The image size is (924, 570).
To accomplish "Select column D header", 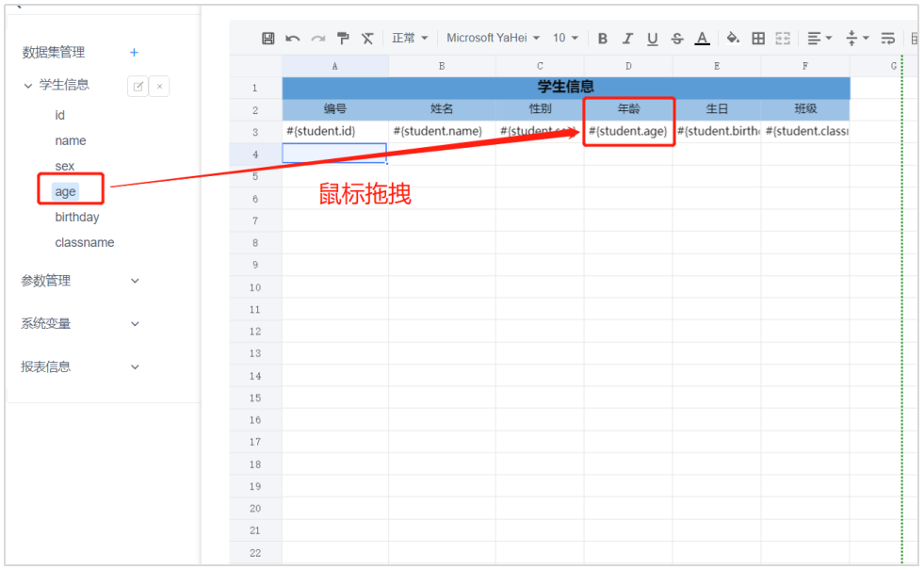I will (628, 66).
